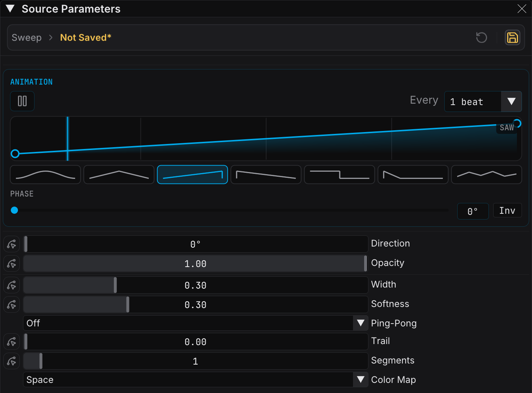Select the triangle waveform shape
The width and height of the screenshot is (532, 393).
(x=119, y=175)
